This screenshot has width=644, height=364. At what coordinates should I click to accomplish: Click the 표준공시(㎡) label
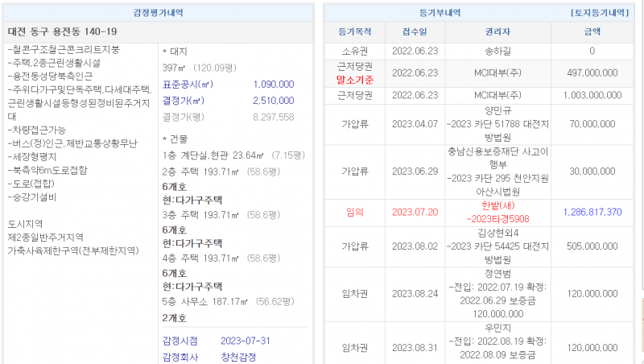click(187, 84)
